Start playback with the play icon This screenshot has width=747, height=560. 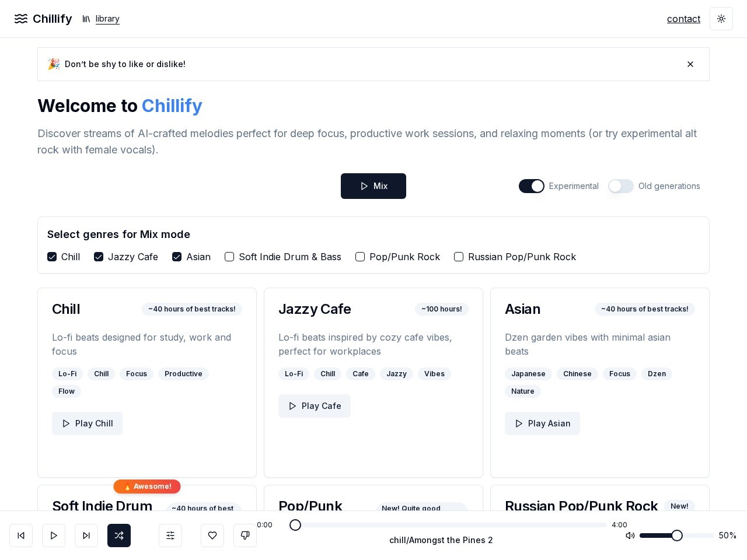click(x=54, y=535)
